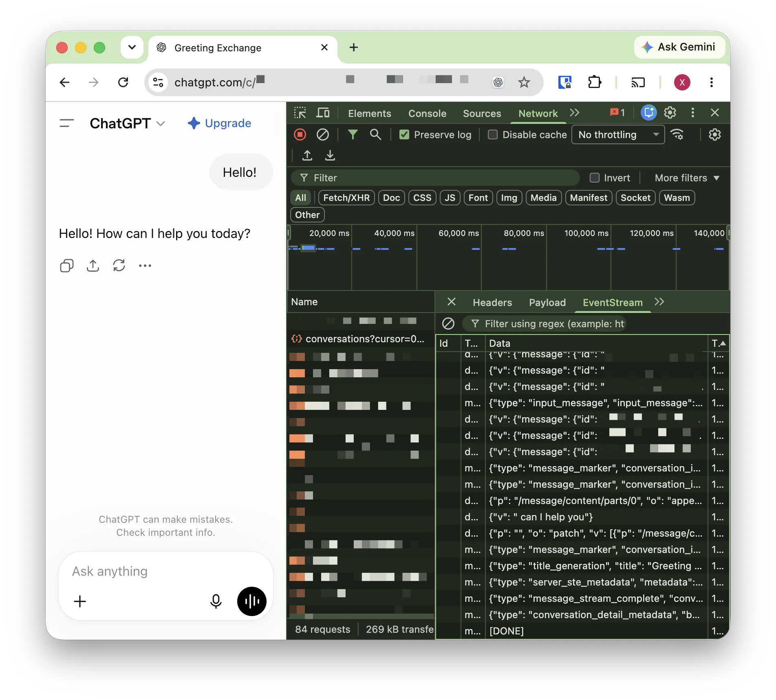This screenshot has height=700, width=776.
Task: Click Ask Gemini button
Action: [679, 47]
